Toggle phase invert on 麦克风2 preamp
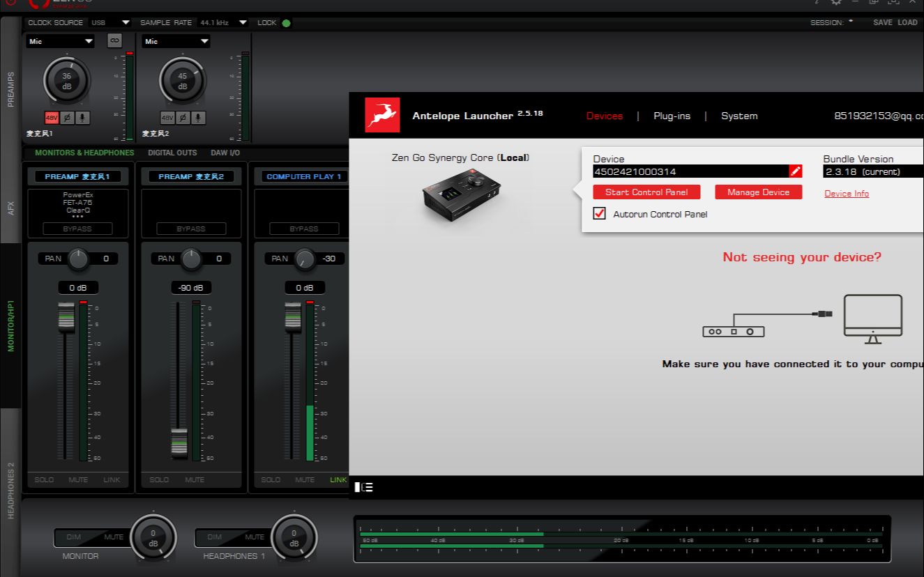 click(183, 118)
